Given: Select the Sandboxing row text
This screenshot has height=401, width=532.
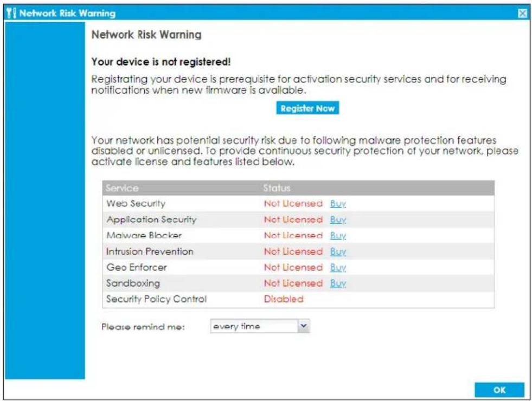Looking at the screenshot, I should coord(133,283).
